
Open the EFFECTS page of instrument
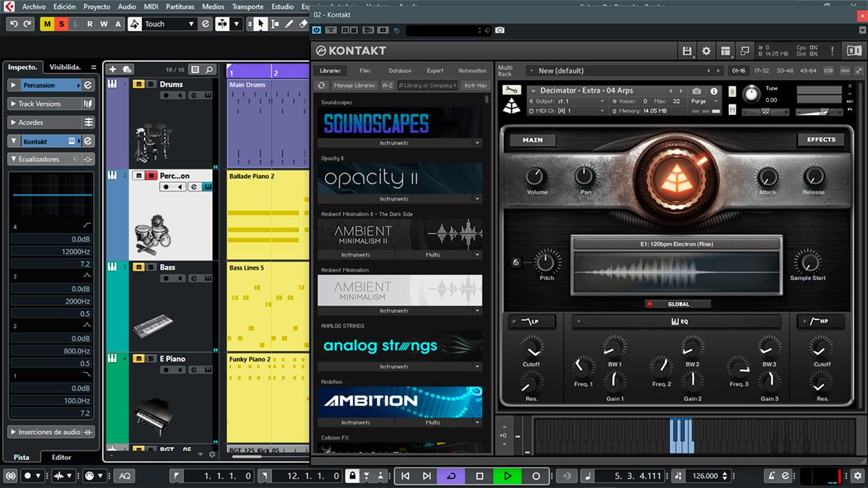[x=821, y=140]
